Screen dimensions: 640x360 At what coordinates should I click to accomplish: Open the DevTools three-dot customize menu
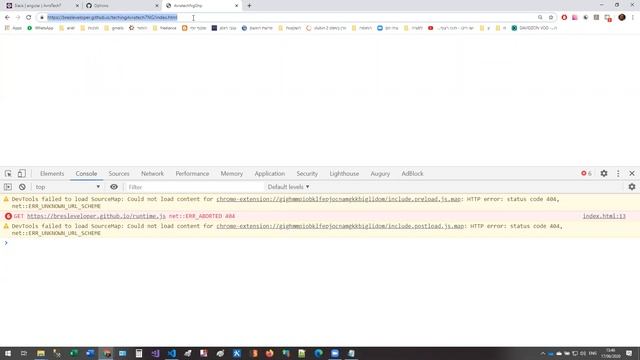point(618,173)
